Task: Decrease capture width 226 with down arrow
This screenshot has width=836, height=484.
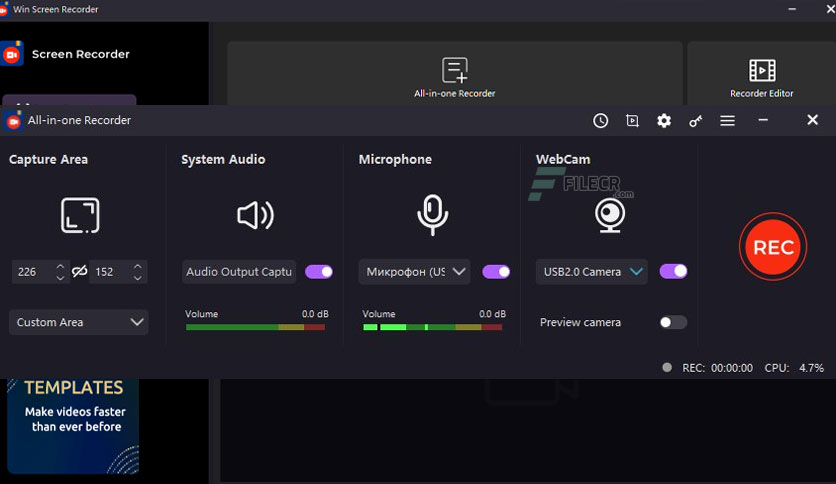Action: click(x=60, y=278)
